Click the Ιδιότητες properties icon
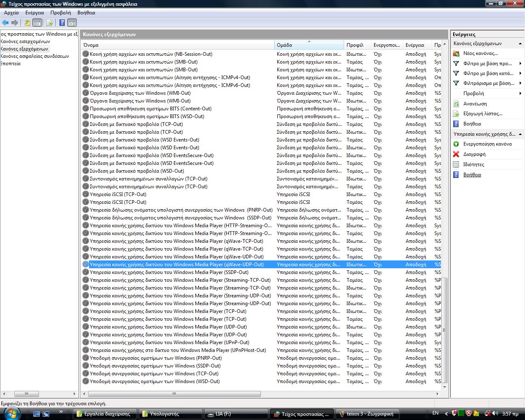525x420 pixels. [x=456, y=164]
